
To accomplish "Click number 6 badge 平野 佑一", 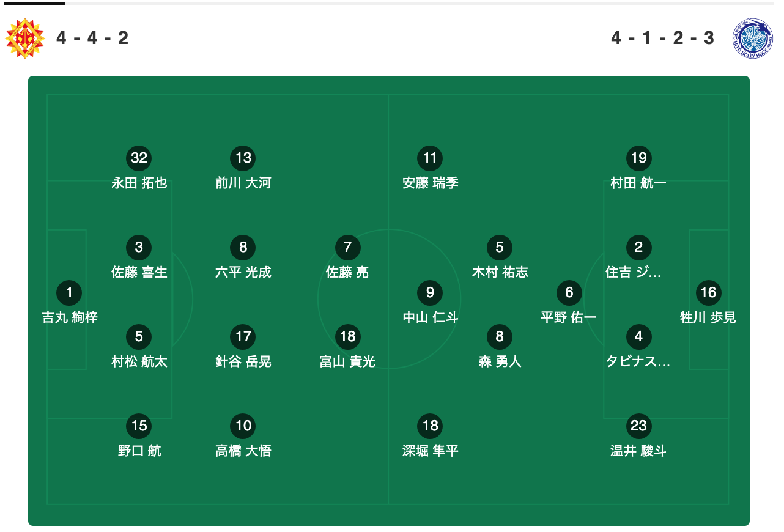I will [569, 292].
